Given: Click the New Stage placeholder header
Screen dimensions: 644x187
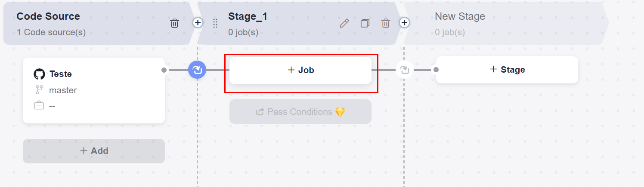Looking at the screenshot, I should coord(460,16).
